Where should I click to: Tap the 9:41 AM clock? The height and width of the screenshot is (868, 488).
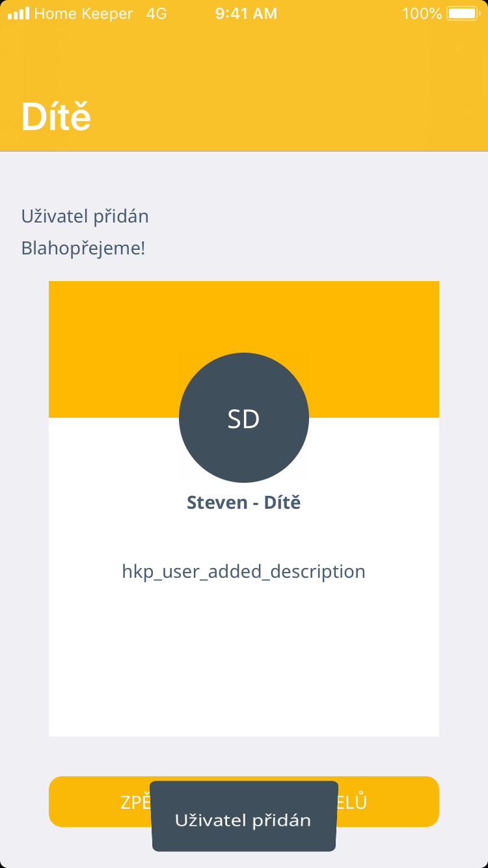(x=246, y=14)
